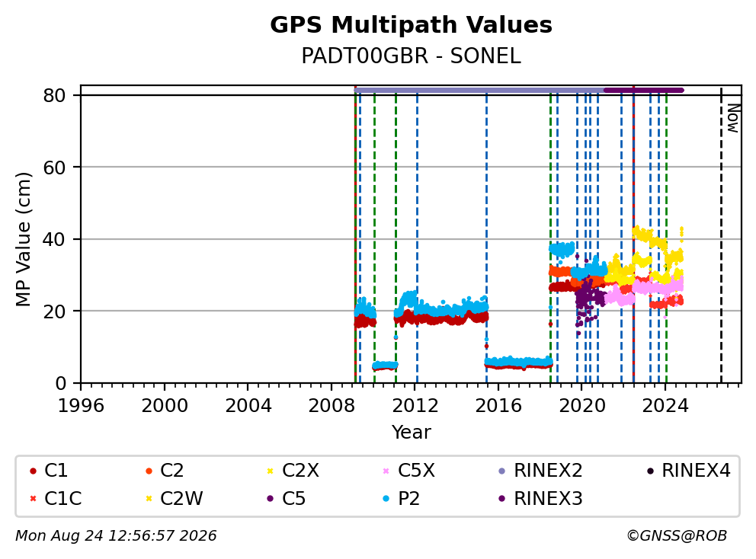Click the light blue P2 legend marker

tap(386, 499)
